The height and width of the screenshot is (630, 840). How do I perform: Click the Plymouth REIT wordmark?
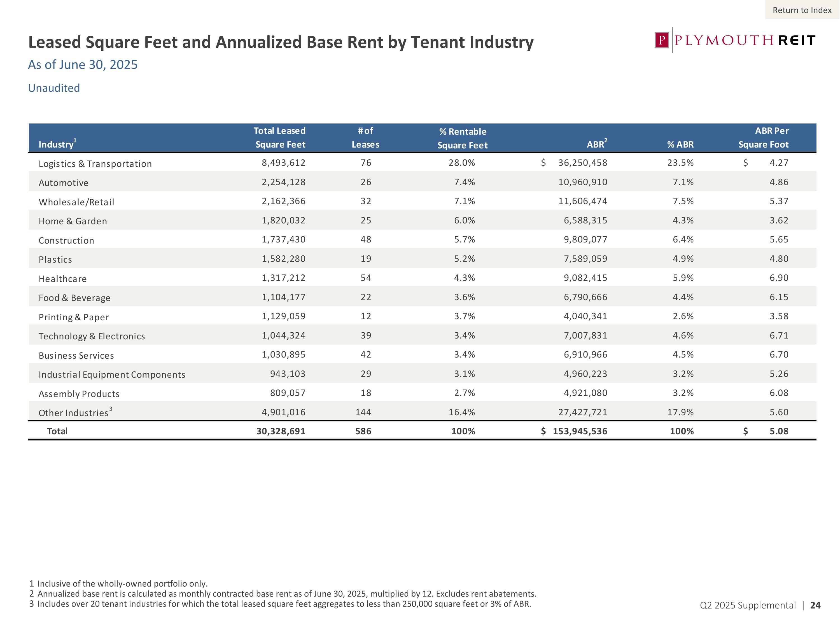point(745,40)
